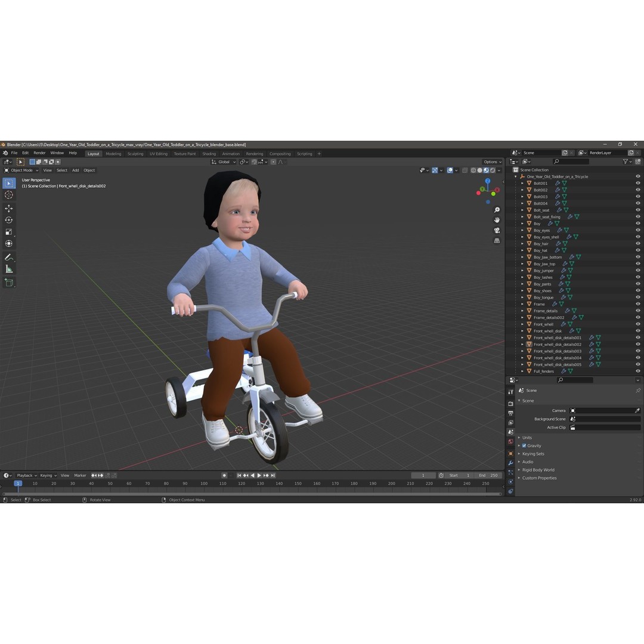644x644 pixels.
Task: Toggle the show gizmo button
Action: [x=435, y=170]
